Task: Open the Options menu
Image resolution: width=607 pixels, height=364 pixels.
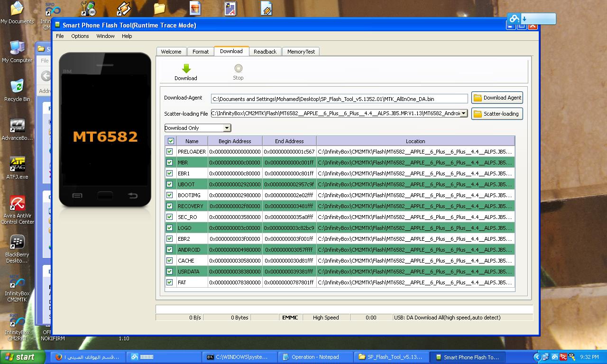Action: tap(80, 36)
